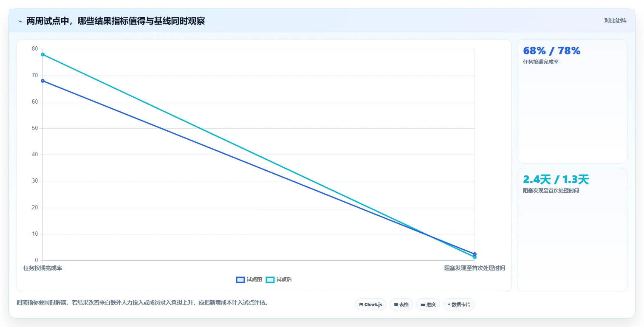Select the 数据卡片 pill button
644x327 pixels.
point(459,304)
